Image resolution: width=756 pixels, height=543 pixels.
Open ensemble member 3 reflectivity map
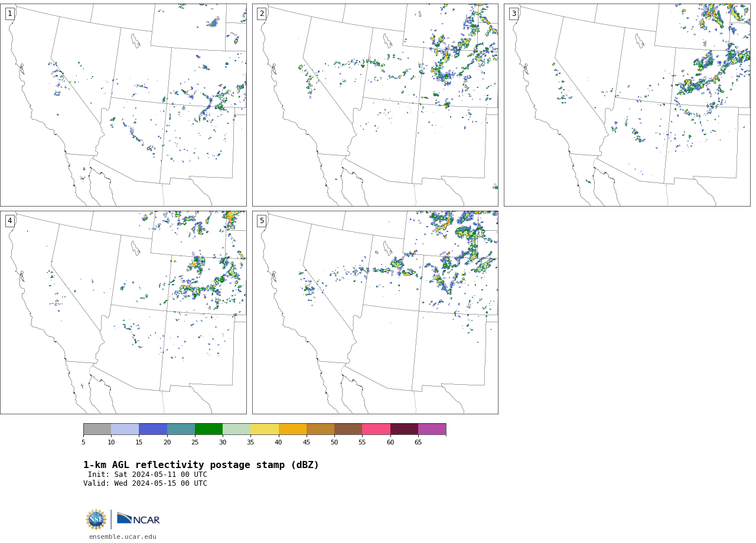[x=627, y=105]
